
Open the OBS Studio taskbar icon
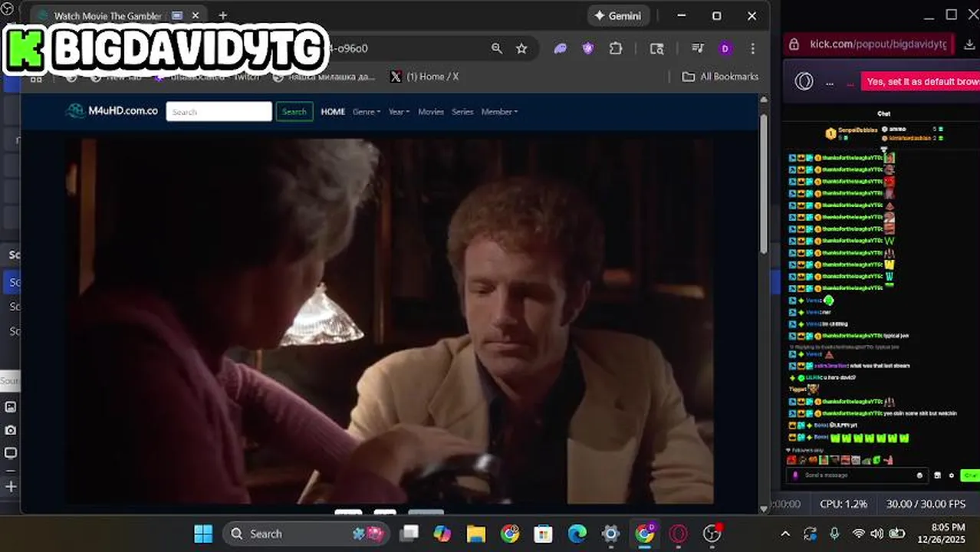pyautogui.click(x=713, y=534)
